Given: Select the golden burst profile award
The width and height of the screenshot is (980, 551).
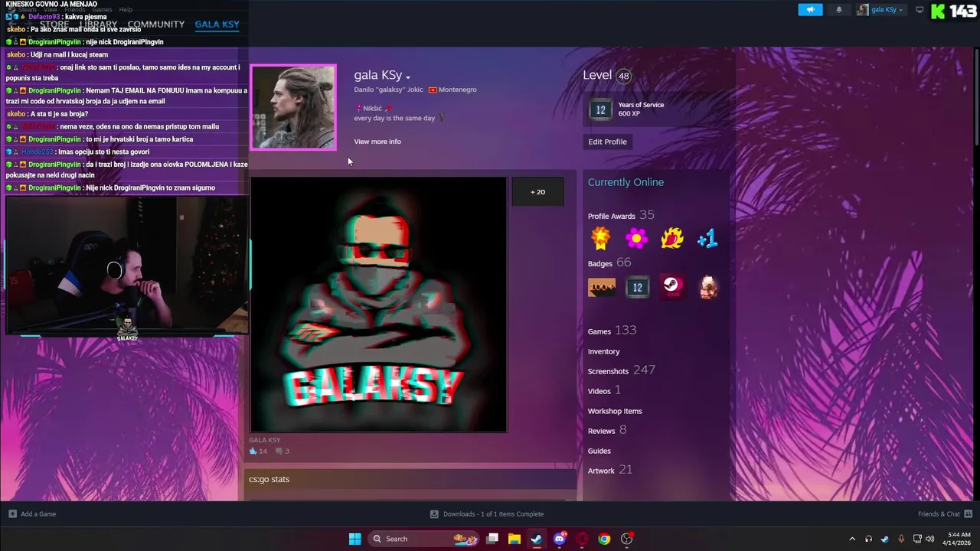Looking at the screenshot, I should [x=601, y=239].
